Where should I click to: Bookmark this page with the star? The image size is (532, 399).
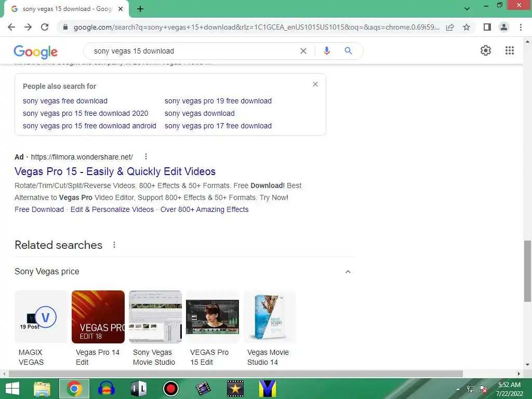pos(467,27)
